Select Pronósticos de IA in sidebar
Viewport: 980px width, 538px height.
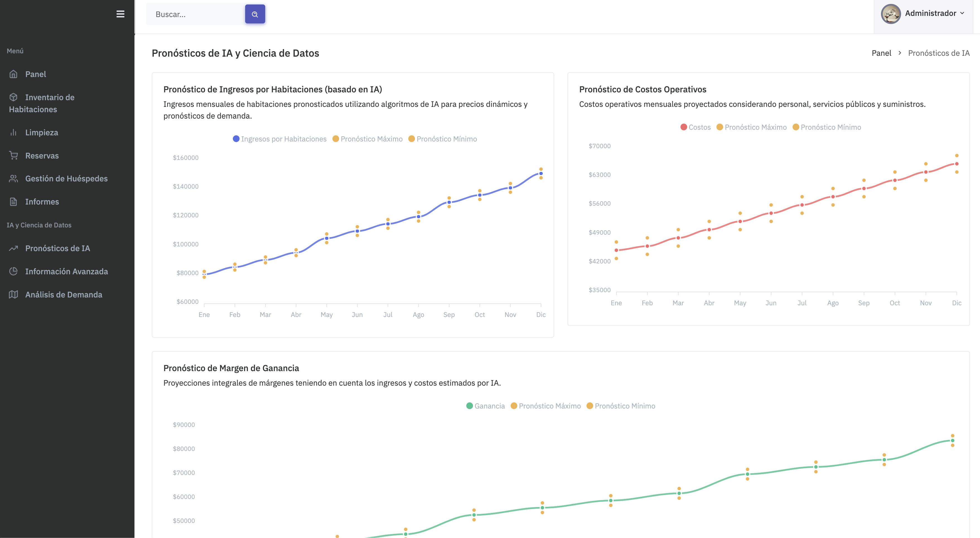(57, 248)
